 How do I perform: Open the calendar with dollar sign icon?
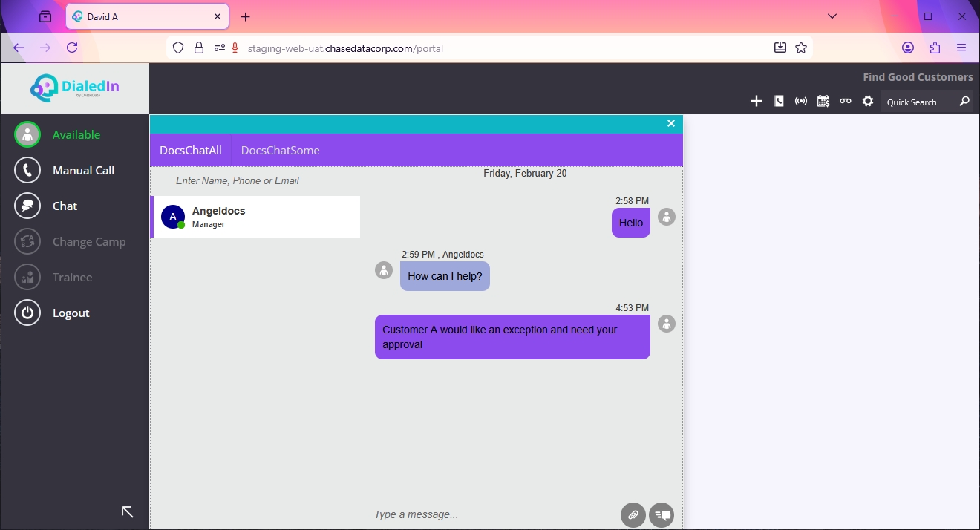[x=823, y=102]
